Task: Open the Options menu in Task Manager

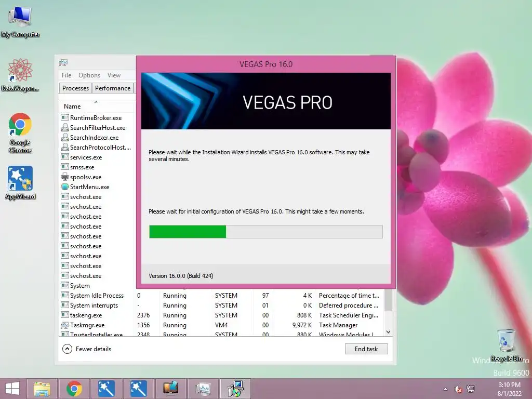Action: (x=89, y=75)
